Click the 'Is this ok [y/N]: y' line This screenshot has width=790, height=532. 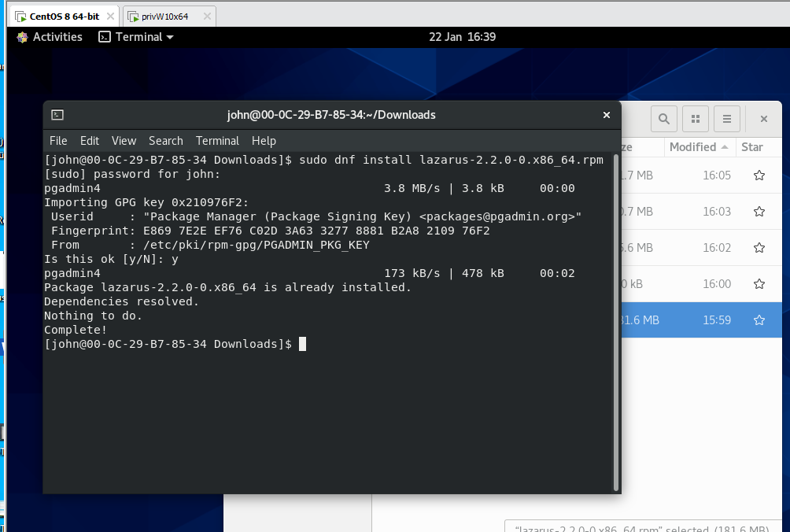pyautogui.click(x=112, y=260)
